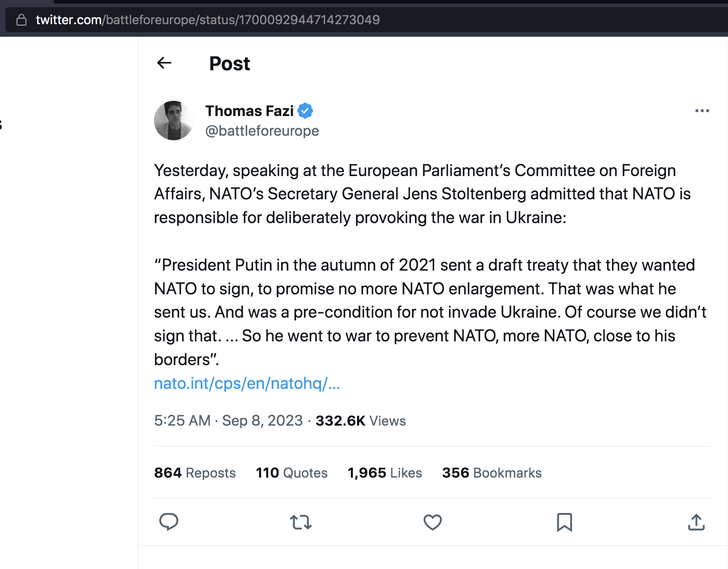This screenshot has width=728, height=569.
Task: Click the share upload icon
Action: (696, 522)
